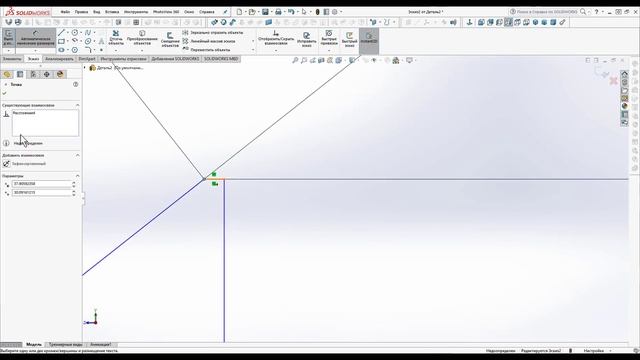Open the Вставка menu
Screen dimensions: 640x360
(112, 12)
